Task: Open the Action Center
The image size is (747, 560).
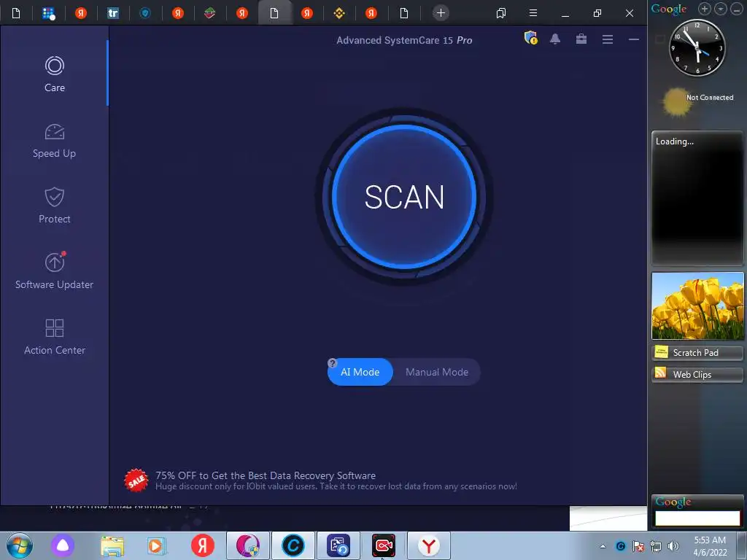Action: click(54, 336)
